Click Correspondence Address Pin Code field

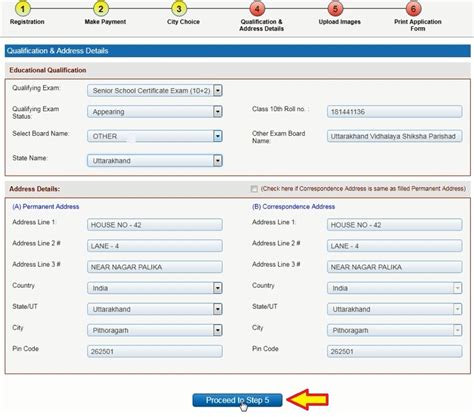pos(395,351)
